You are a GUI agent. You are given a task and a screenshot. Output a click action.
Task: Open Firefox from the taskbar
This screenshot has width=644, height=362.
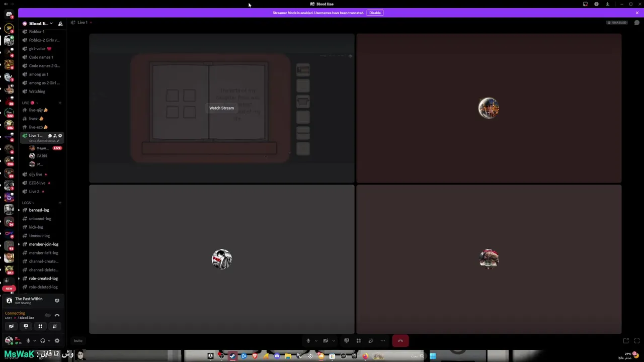[365, 356]
